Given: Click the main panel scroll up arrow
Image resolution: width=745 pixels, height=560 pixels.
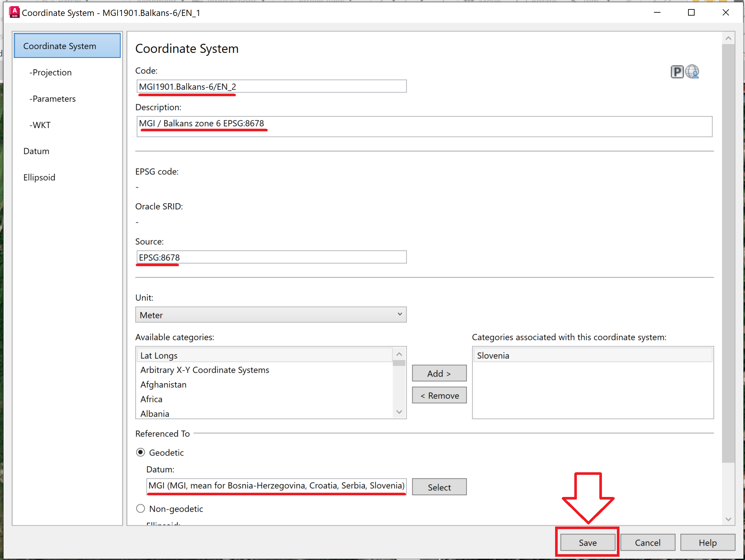Looking at the screenshot, I should coord(728,38).
